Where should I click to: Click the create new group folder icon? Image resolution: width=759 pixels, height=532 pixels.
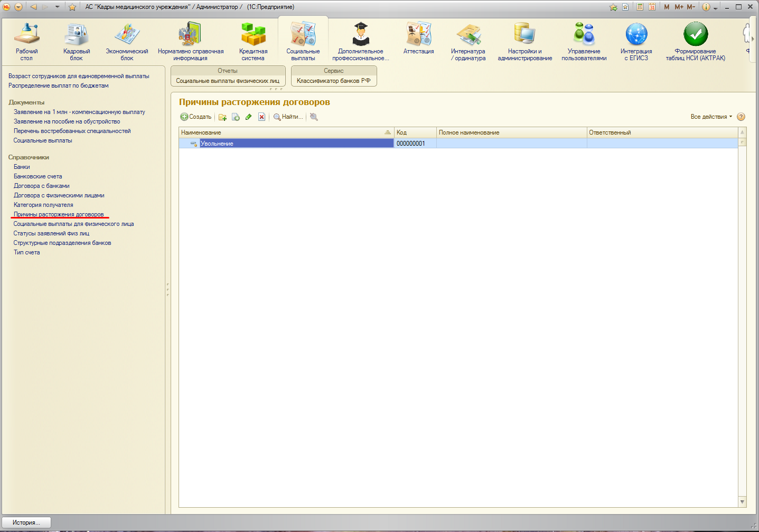click(x=222, y=117)
